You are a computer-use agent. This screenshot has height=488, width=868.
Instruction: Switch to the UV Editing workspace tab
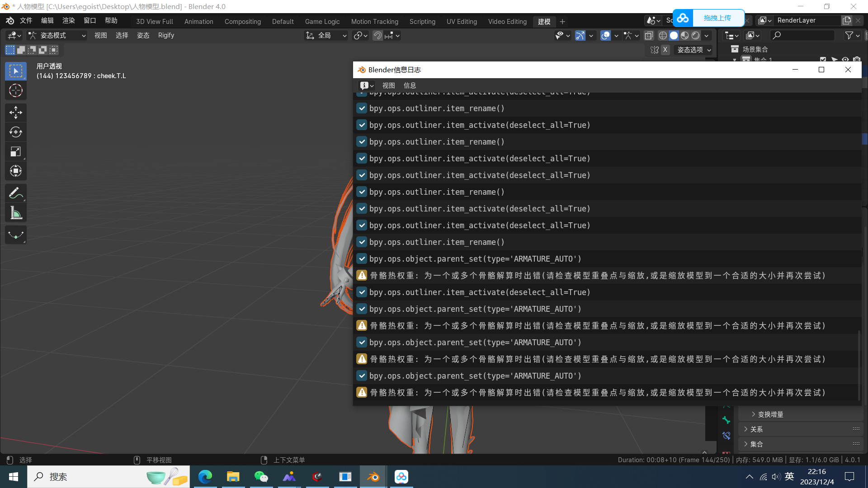[462, 22]
